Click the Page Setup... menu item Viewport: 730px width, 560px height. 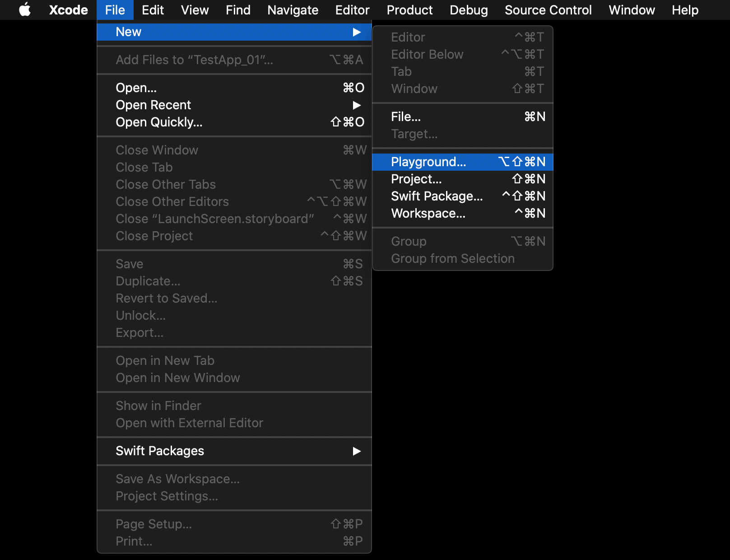pos(234,524)
